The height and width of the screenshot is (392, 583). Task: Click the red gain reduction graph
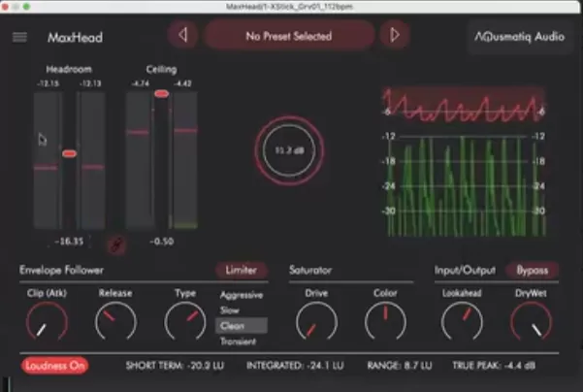coord(464,106)
